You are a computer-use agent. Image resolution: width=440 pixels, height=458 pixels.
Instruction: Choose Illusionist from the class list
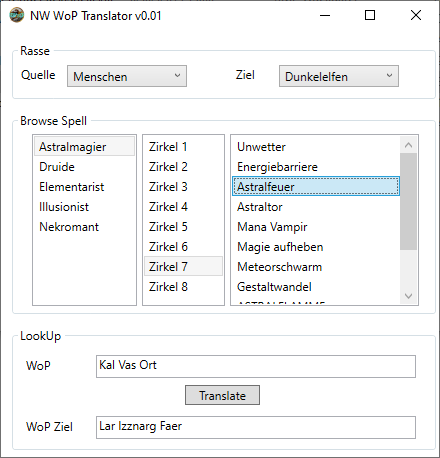click(84, 207)
